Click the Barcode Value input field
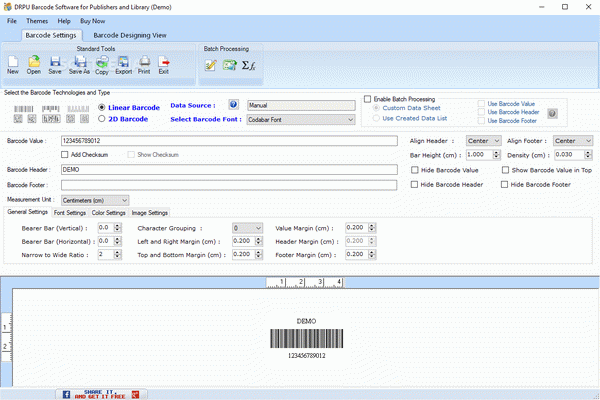Image resolution: width=600 pixels, height=400 pixels. 229,141
